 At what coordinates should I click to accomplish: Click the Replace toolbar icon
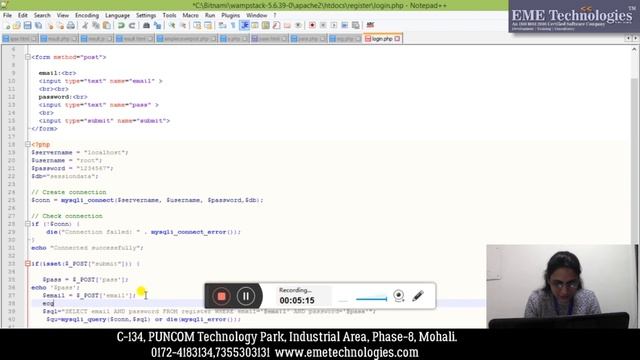pos(157,26)
